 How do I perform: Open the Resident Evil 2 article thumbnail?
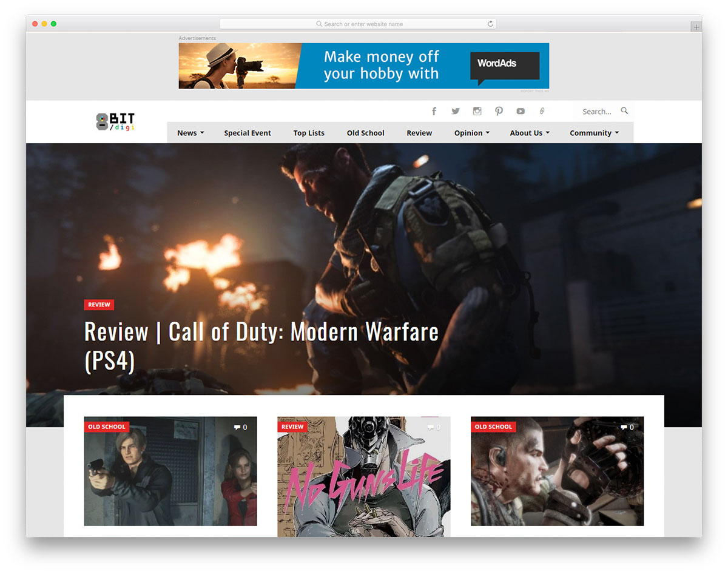[x=170, y=471]
